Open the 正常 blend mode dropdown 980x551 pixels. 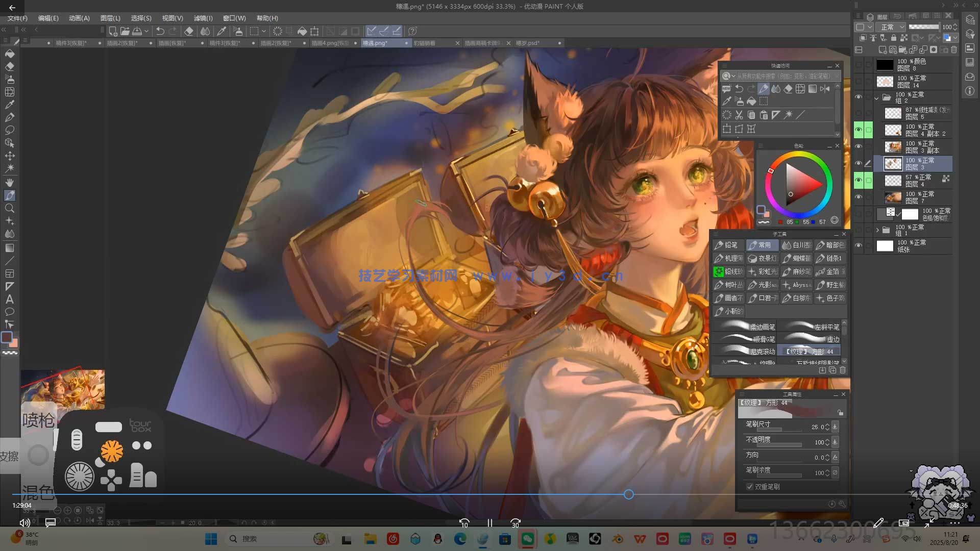tap(891, 27)
